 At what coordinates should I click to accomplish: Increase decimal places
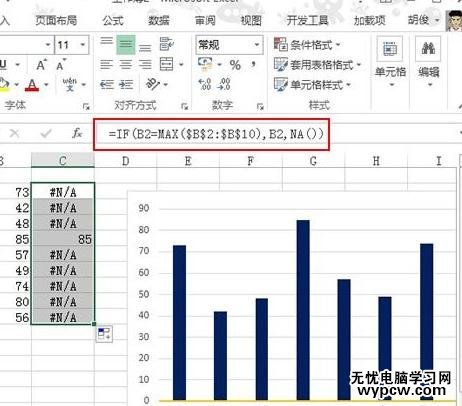click(205, 84)
